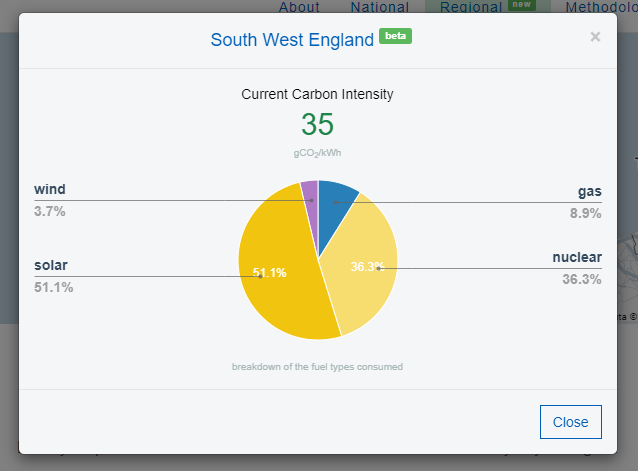Click the 3.7% wind value
The width and height of the screenshot is (638, 471).
[x=50, y=212]
